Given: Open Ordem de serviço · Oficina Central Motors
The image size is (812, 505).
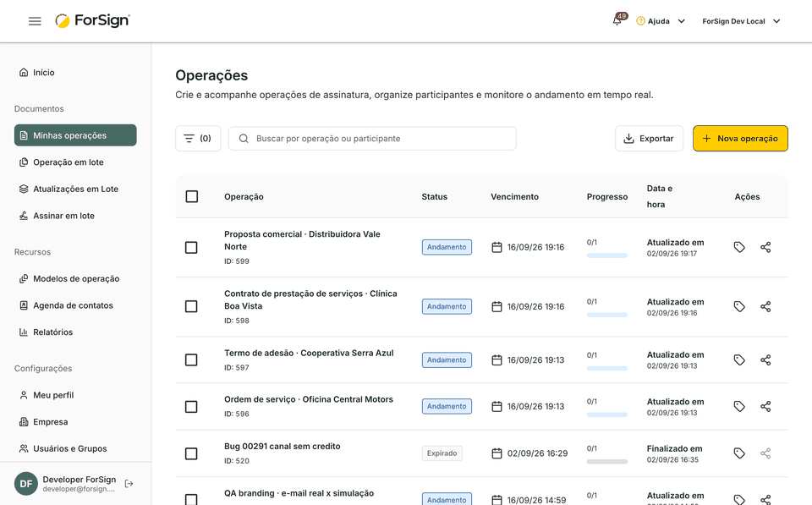Looking at the screenshot, I should tap(309, 399).
